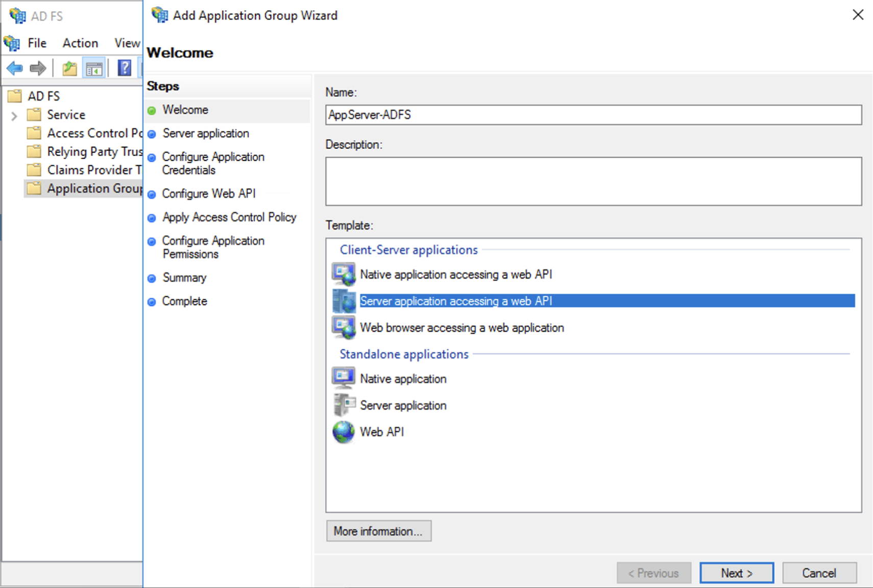Select the AD FS root tree node
Image resolution: width=873 pixels, height=588 pixels.
43,96
